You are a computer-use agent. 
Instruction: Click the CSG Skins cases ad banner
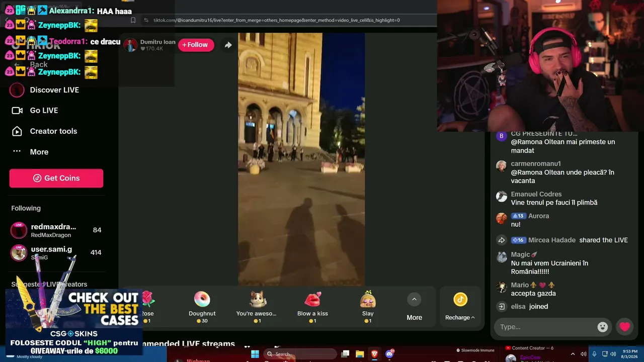coord(74,321)
